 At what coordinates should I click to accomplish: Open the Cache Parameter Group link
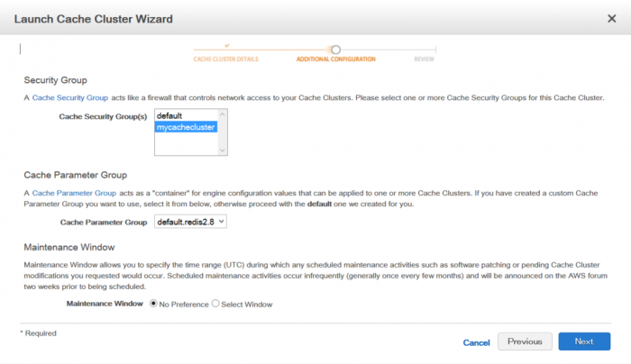tap(74, 193)
